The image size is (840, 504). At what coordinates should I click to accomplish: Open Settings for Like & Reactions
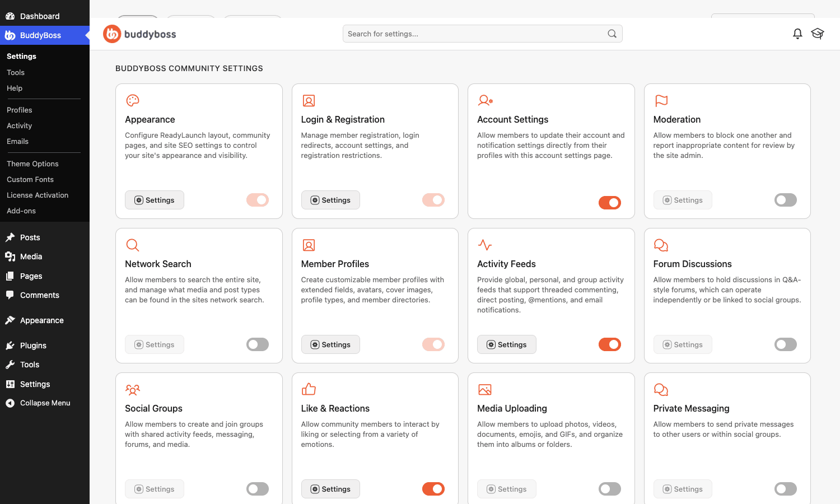(330, 489)
